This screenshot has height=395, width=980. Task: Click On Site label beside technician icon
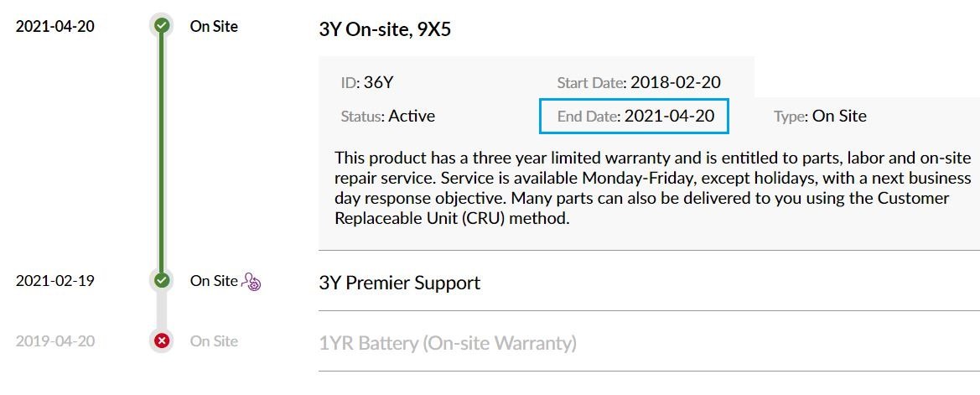(x=214, y=281)
